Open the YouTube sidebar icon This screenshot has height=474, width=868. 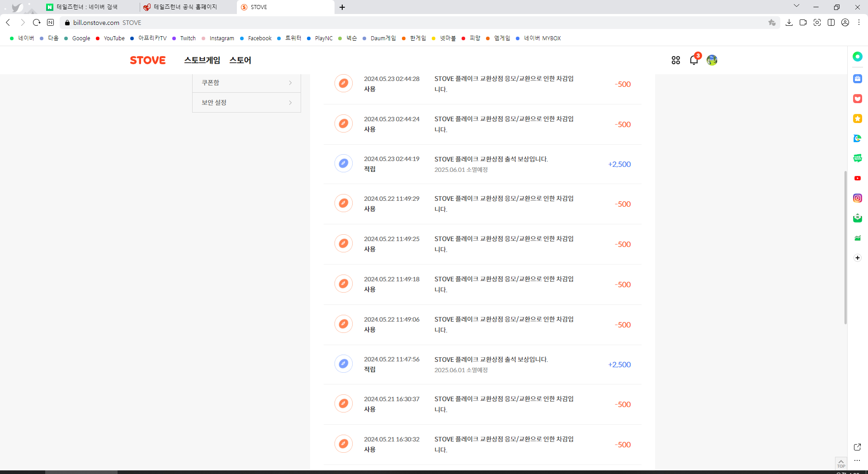pos(858,178)
